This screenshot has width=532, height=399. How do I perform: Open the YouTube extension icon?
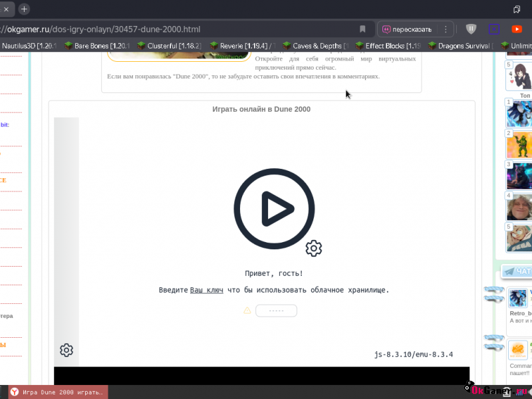[x=517, y=29]
